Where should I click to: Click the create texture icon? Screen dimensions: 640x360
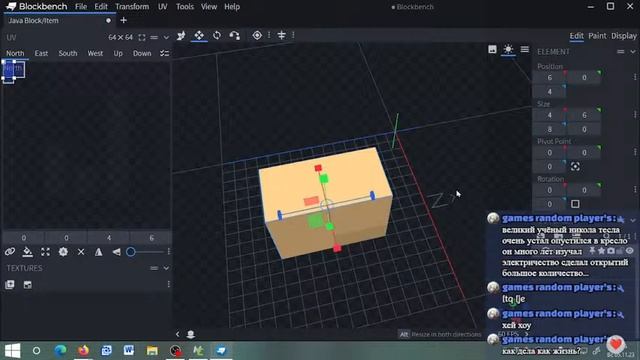[10, 284]
